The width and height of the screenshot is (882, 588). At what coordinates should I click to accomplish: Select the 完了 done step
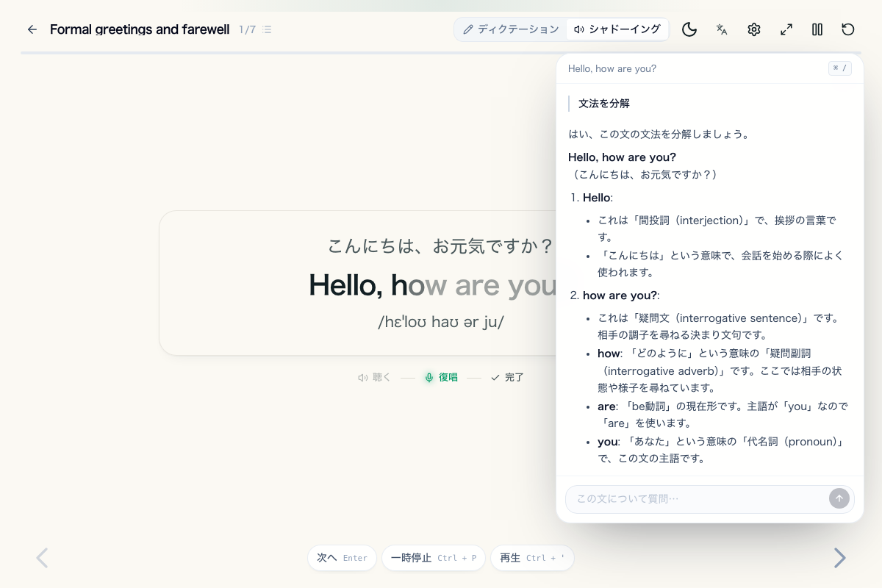pyautogui.click(x=507, y=377)
